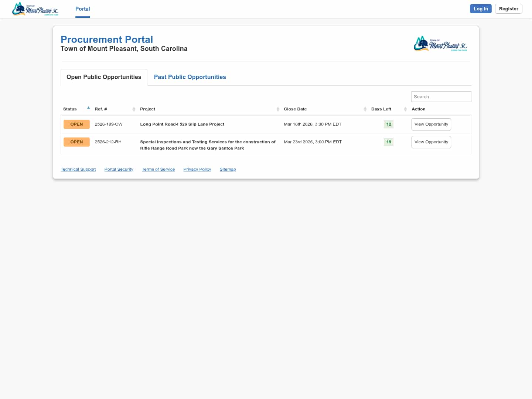This screenshot has width=532, height=399.
Task: Click the 19 days left badge
Action: 389,142
